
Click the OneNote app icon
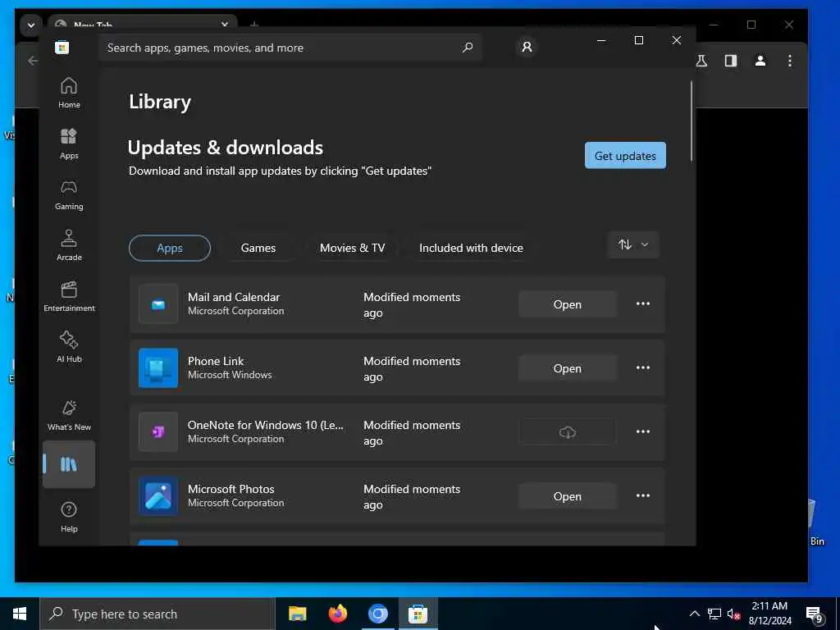(x=158, y=431)
